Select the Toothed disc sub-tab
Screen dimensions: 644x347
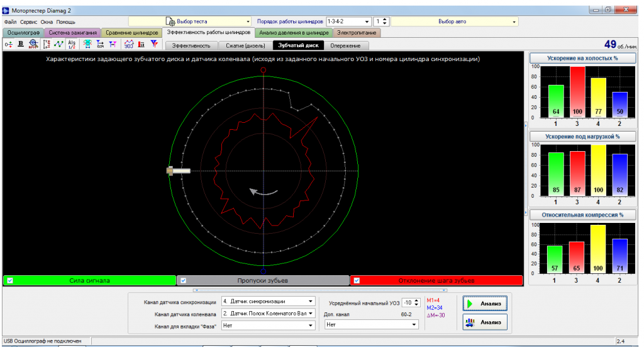(298, 45)
